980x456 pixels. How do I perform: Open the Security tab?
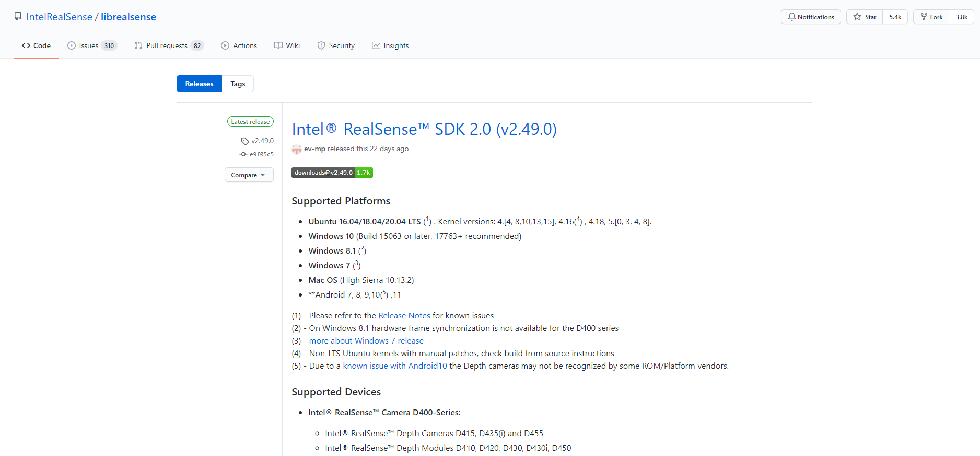(x=336, y=45)
